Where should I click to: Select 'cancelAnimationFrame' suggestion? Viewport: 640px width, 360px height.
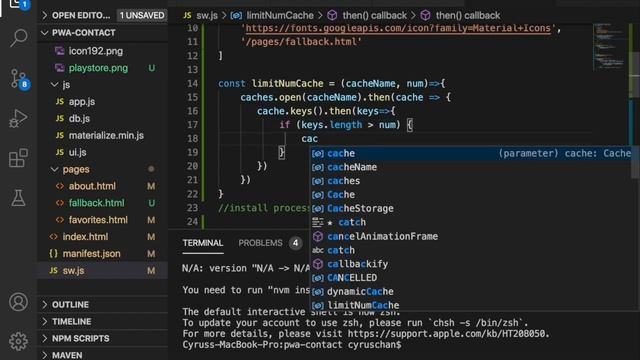(x=471, y=236)
